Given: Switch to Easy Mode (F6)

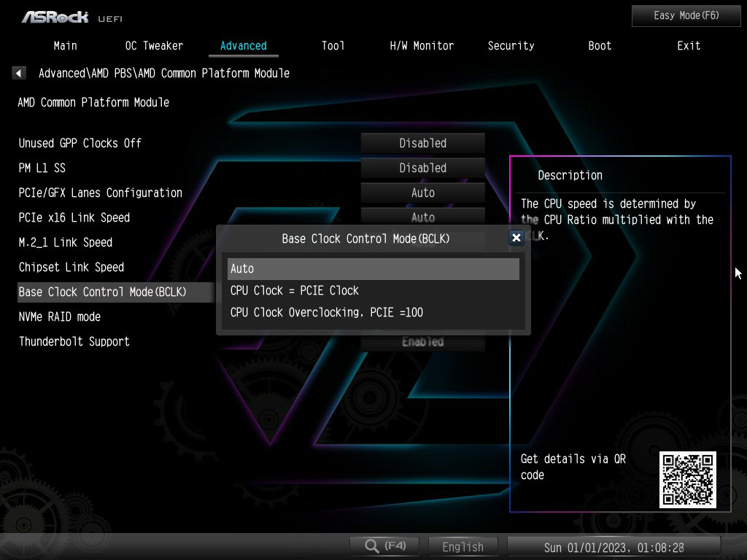Looking at the screenshot, I should [686, 16].
